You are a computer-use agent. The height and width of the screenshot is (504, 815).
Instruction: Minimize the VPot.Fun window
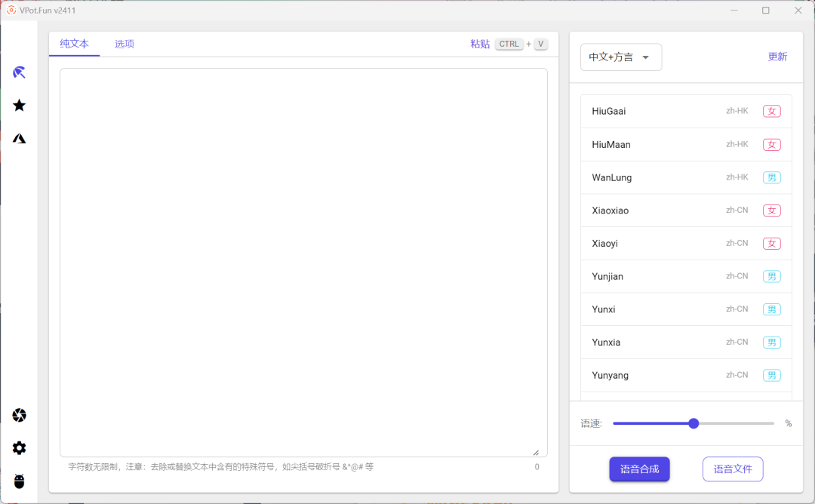pyautogui.click(x=734, y=11)
